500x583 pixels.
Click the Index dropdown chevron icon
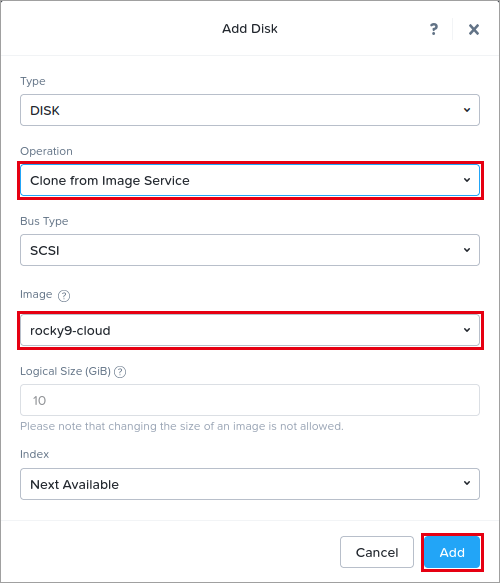pos(467,483)
